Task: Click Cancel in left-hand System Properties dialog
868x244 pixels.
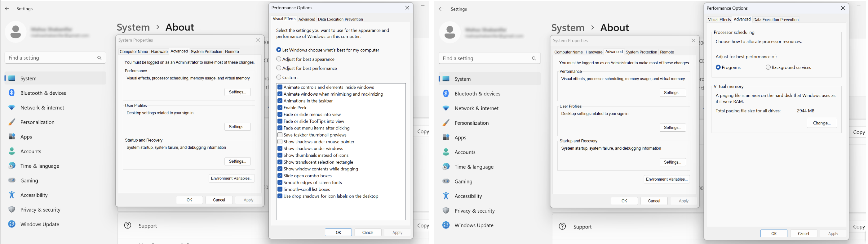Action: 219,200
